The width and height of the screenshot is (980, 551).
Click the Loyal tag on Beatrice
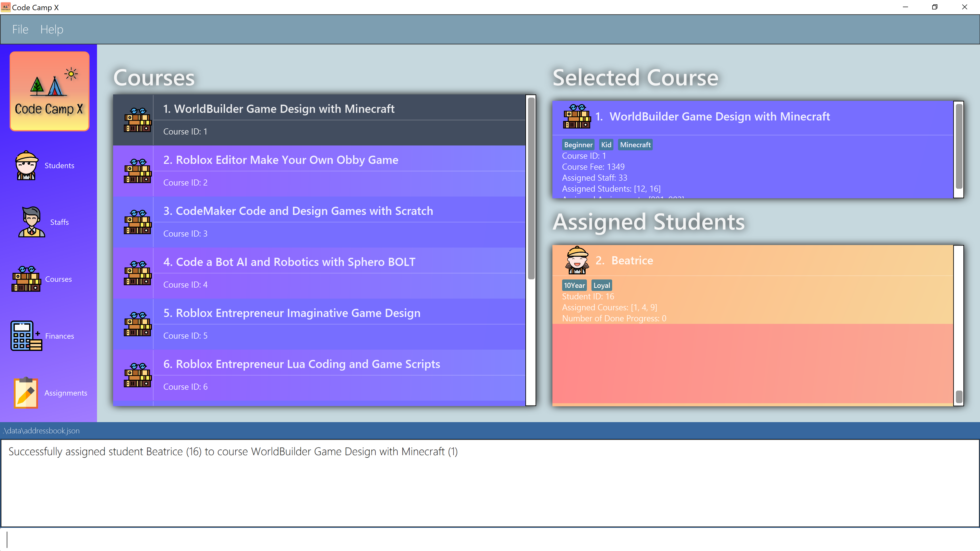(x=601, y=286)
